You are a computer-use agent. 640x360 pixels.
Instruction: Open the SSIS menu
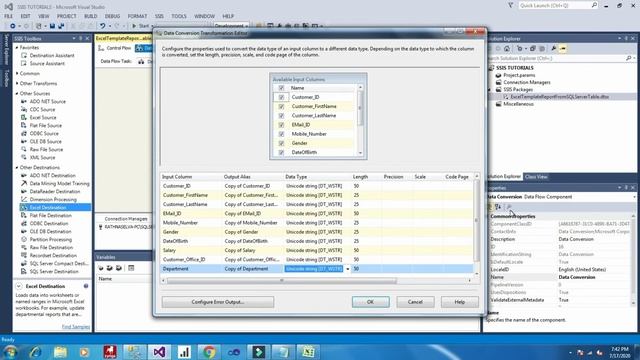[x=159, y=16]
